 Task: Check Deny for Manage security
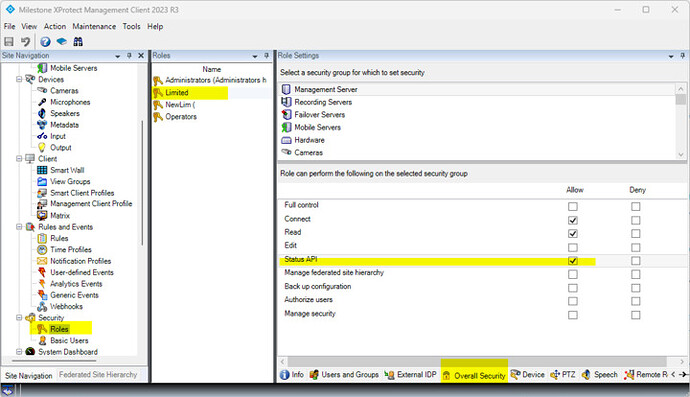tap(635, 315)
